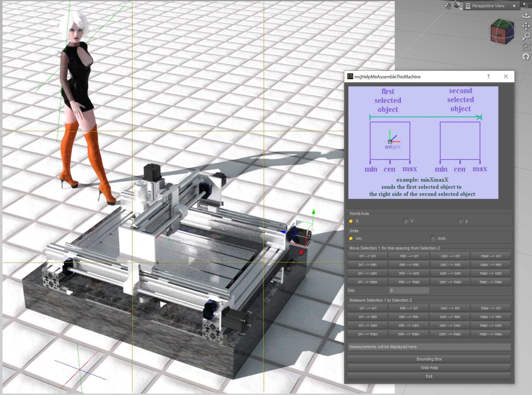Image resolution: width=532 pixels, height=395 pixels.
Task: Click the zoom magnifier camera icon
Action: pyautogui.click(x=526, y=36)
